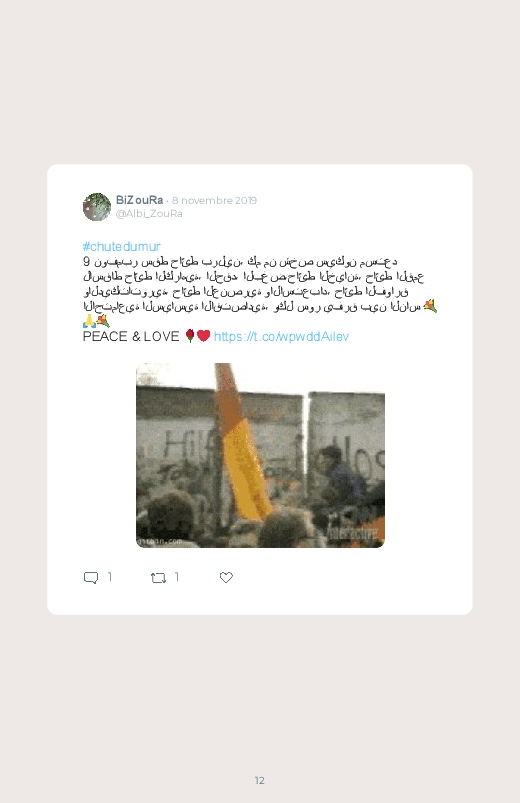Viewport: 520px width, 803px height.
Task: Click the rose emoji after PEACE & LOVE
Action: [190, 336]
